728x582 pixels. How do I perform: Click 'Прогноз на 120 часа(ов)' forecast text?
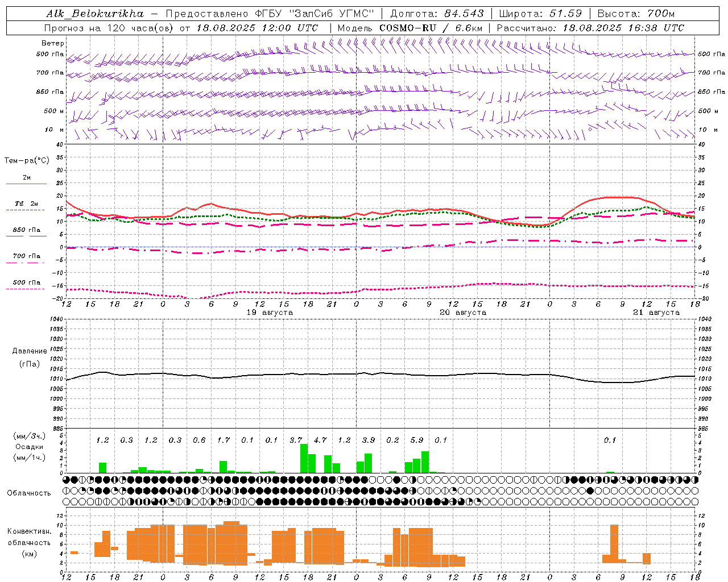point(109,28)
